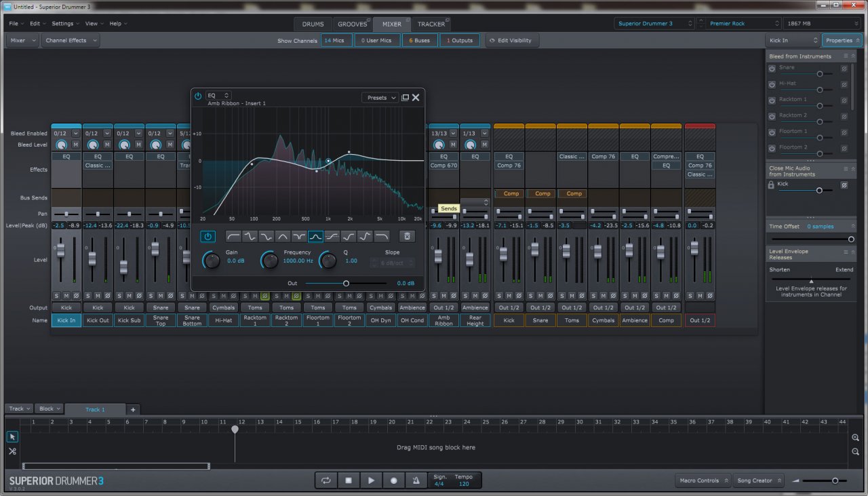Choose the notch filter shape icon
The width and height of the screenshot is (868, 496).
[299, 236]
